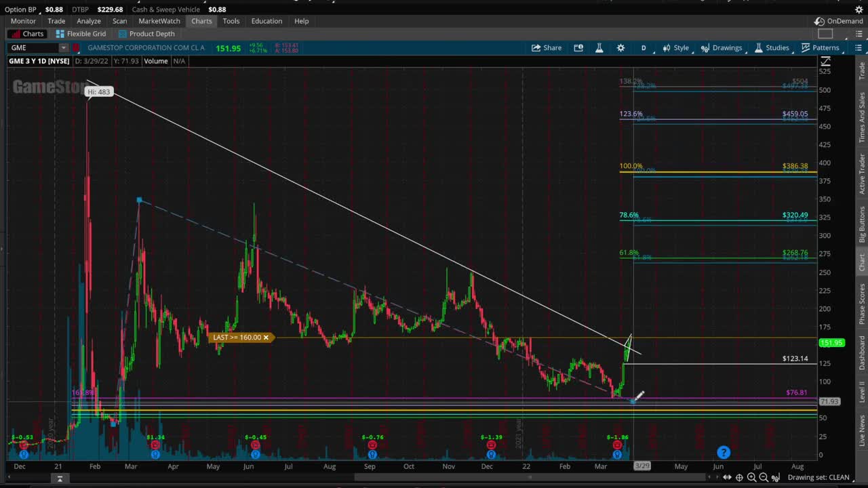Toggle the Dashboard sidebar panel
Screen dimensions: 868x488
[862, 354]
